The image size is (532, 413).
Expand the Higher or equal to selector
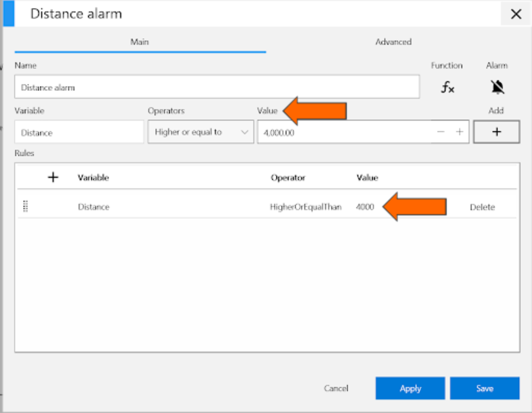pyautogui.click(x=200, y=131)
